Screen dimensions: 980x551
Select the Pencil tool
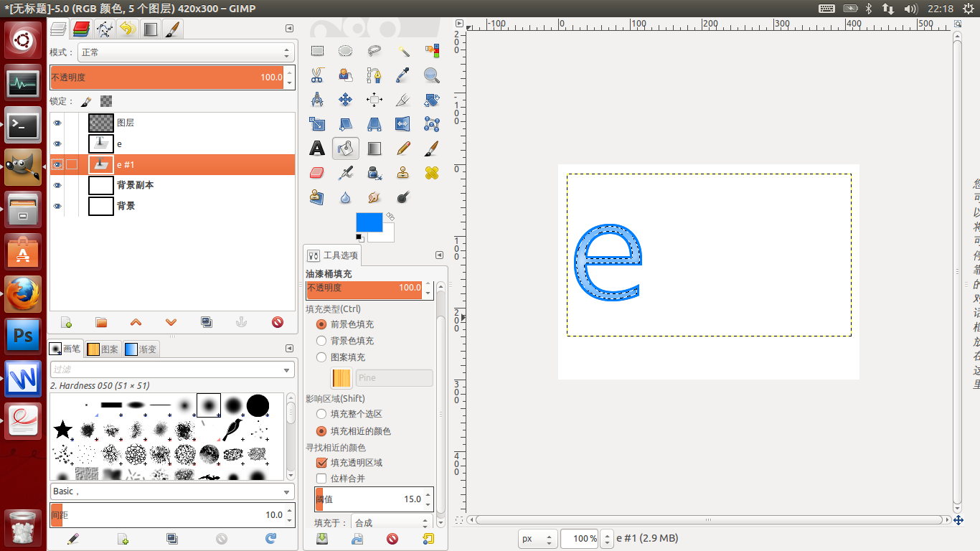tap(403, 149)
